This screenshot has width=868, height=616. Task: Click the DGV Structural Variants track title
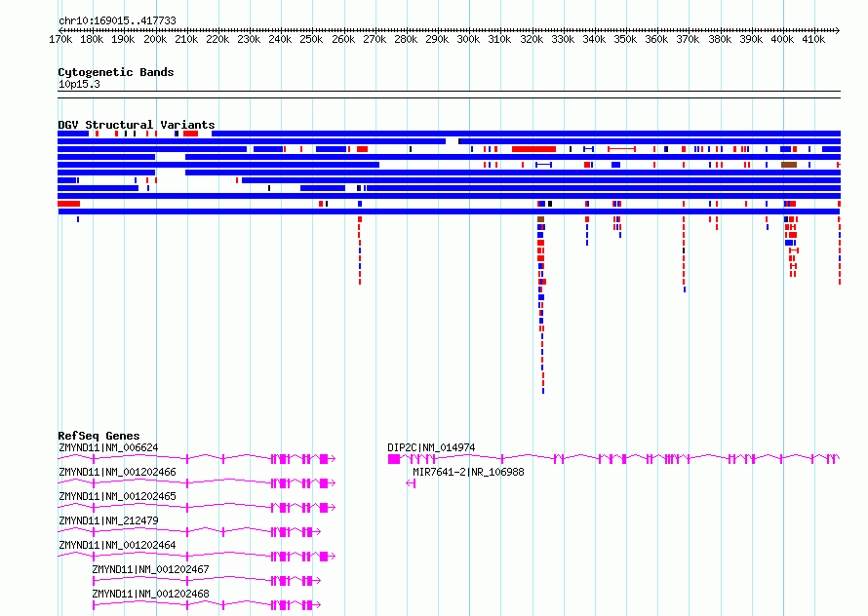click(x=137, y=125)
